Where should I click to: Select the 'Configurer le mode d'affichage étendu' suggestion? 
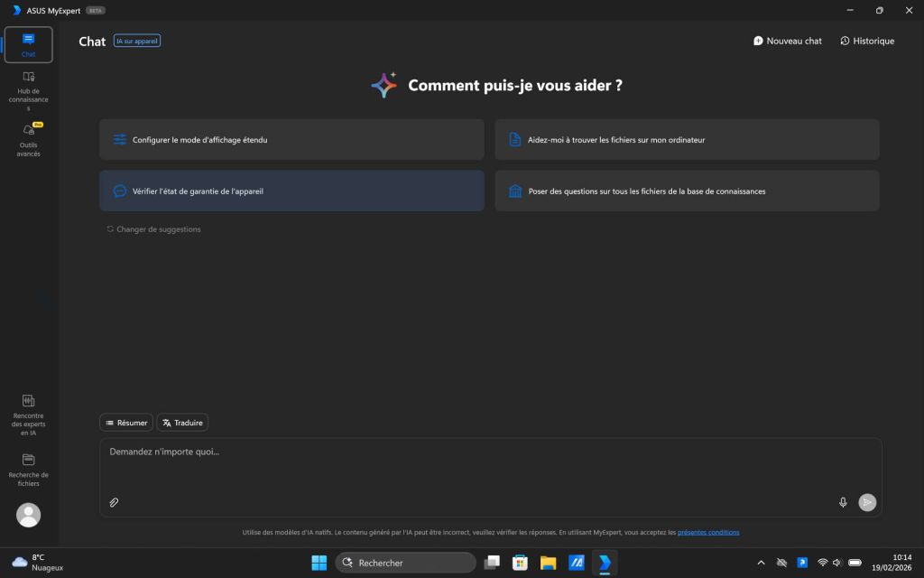click(291, 139)
